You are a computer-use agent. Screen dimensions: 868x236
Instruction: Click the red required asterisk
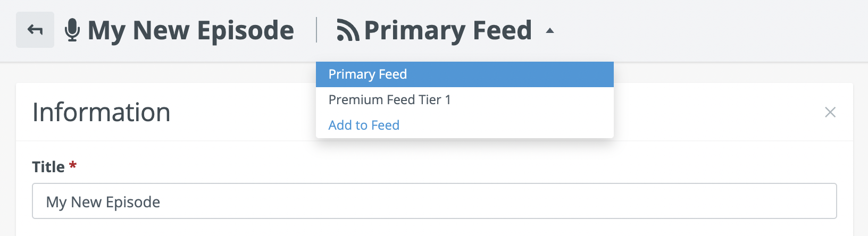[x=73, y=166]
